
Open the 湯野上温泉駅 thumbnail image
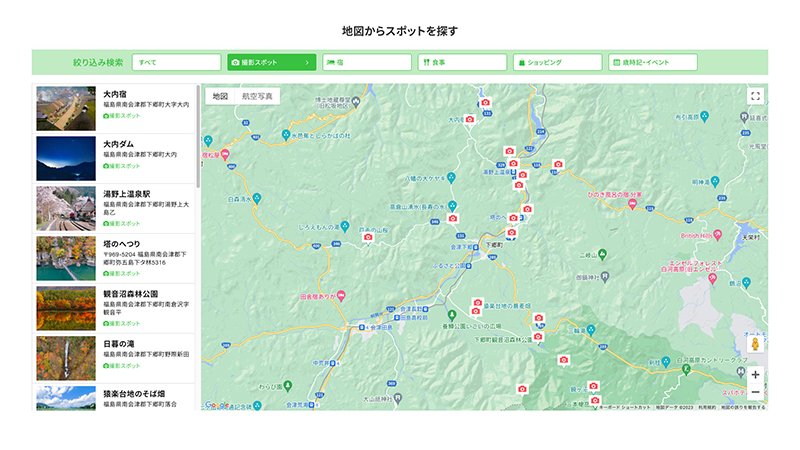pos(66,208)
